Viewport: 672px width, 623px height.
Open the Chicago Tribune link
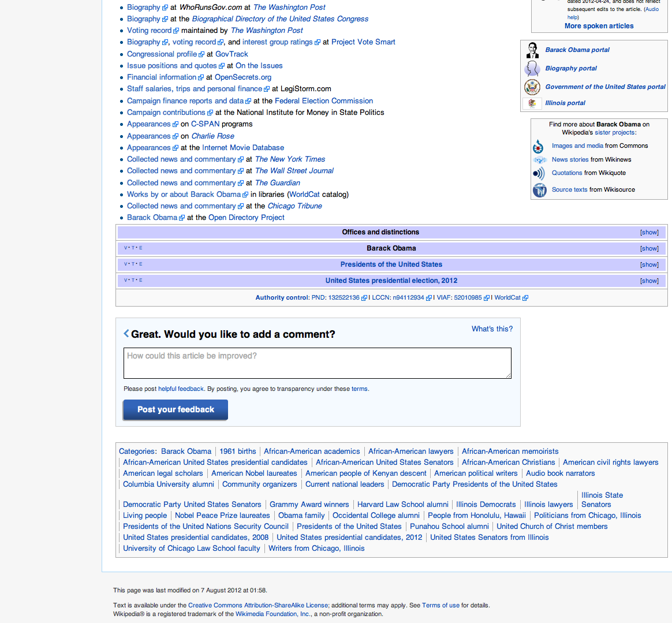point(295,206)
